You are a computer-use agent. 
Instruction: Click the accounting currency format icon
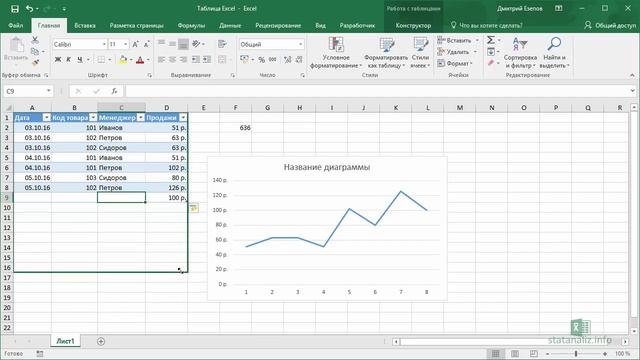pyautogui.click(x=244, y=60)
